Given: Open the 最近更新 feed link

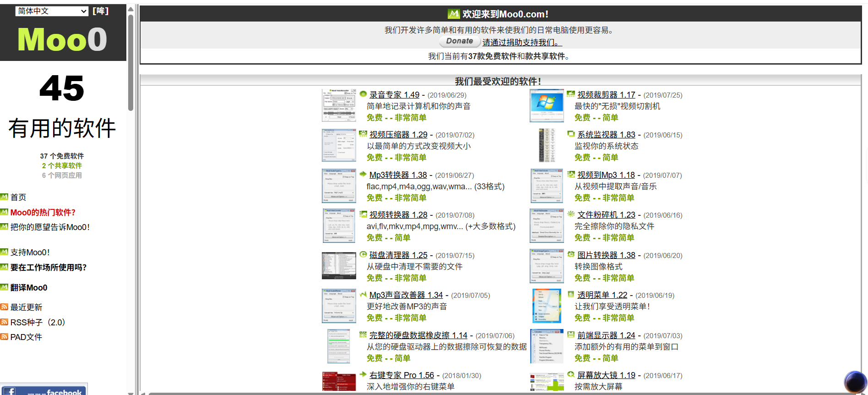Looking at the screenshot, I should click(26, 307).
